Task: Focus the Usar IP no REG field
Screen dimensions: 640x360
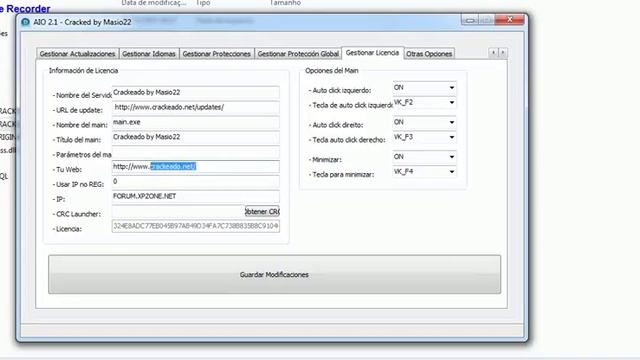Action: tap(196, 182)
